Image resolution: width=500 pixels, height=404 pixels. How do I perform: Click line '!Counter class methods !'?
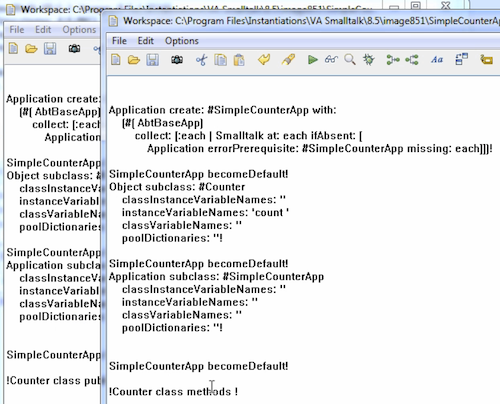(173, 391)
